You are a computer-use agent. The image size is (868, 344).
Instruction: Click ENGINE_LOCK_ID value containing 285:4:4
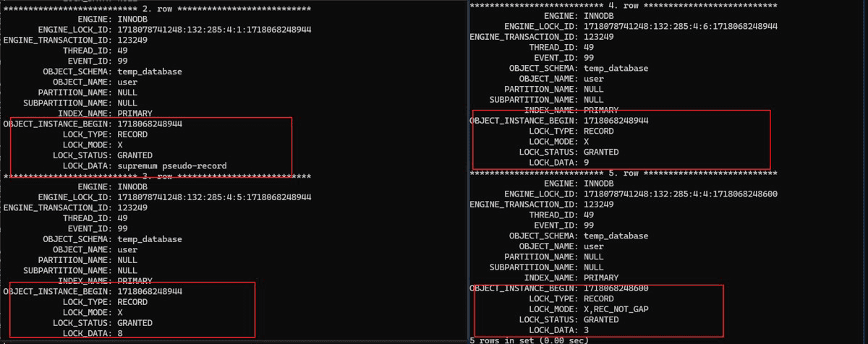(680, 194)
